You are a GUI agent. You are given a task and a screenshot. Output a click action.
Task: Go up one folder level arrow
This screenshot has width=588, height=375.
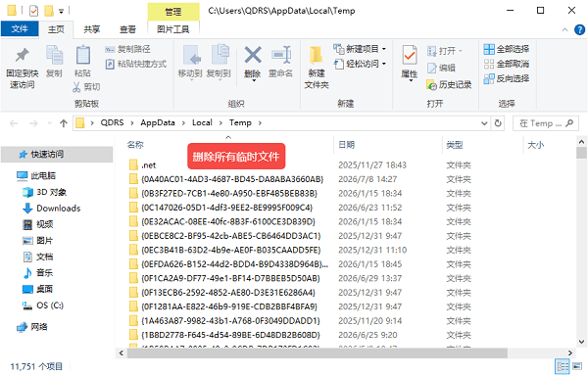[64, 123]
